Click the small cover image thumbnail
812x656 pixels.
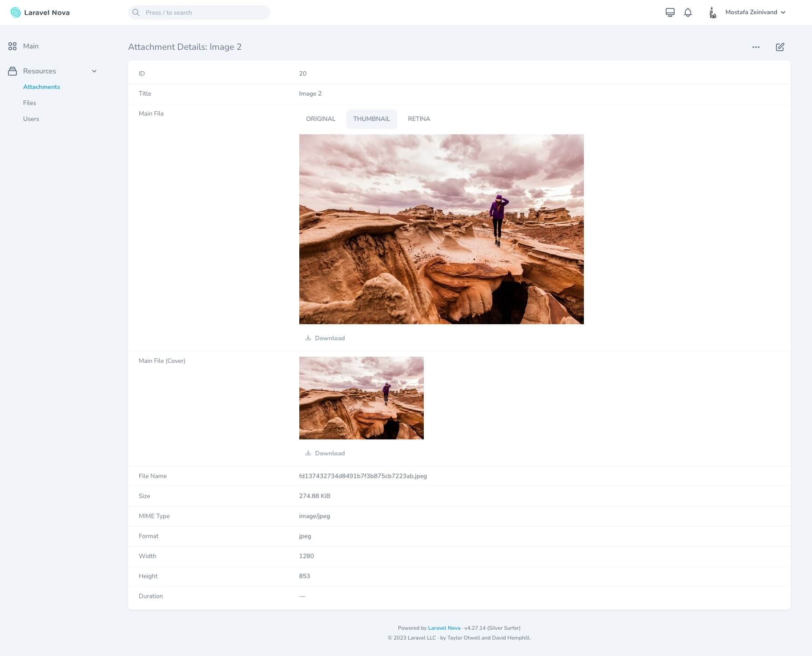pos(361,398)
